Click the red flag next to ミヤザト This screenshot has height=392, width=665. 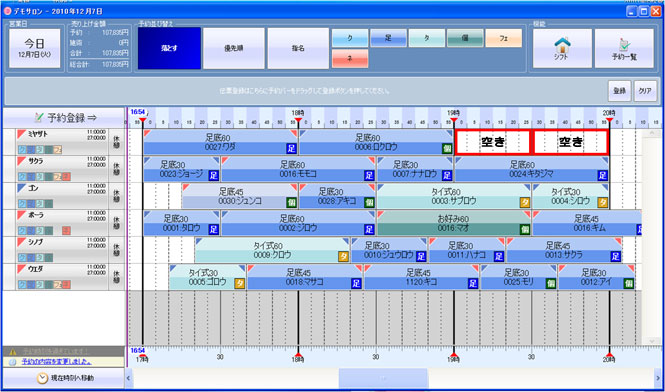tap(22, 134)
